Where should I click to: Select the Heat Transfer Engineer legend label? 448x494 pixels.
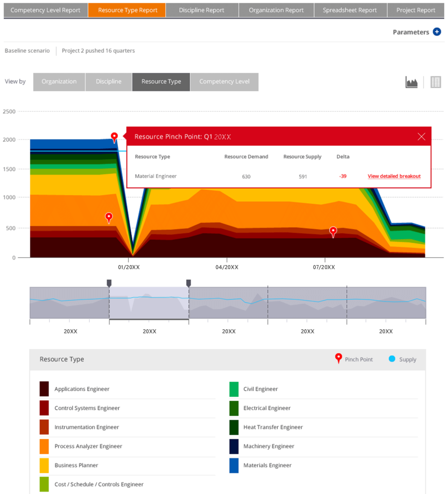click(x=273, y=427)
